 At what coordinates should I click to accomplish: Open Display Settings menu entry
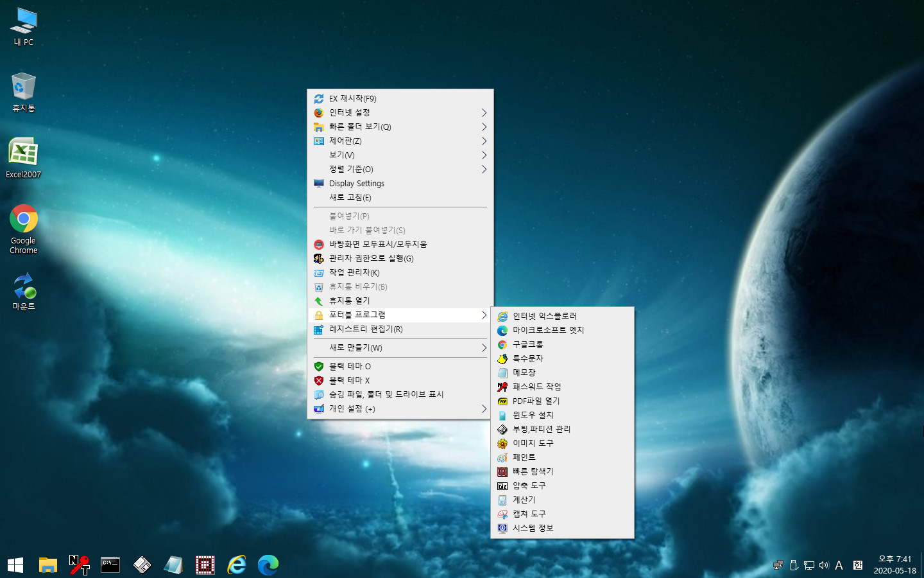400,183
